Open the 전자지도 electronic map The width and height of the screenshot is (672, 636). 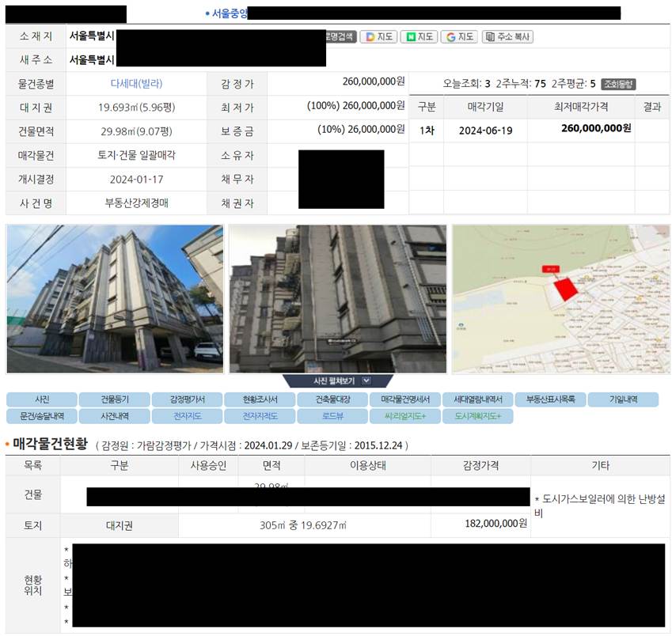click(187, 416)
